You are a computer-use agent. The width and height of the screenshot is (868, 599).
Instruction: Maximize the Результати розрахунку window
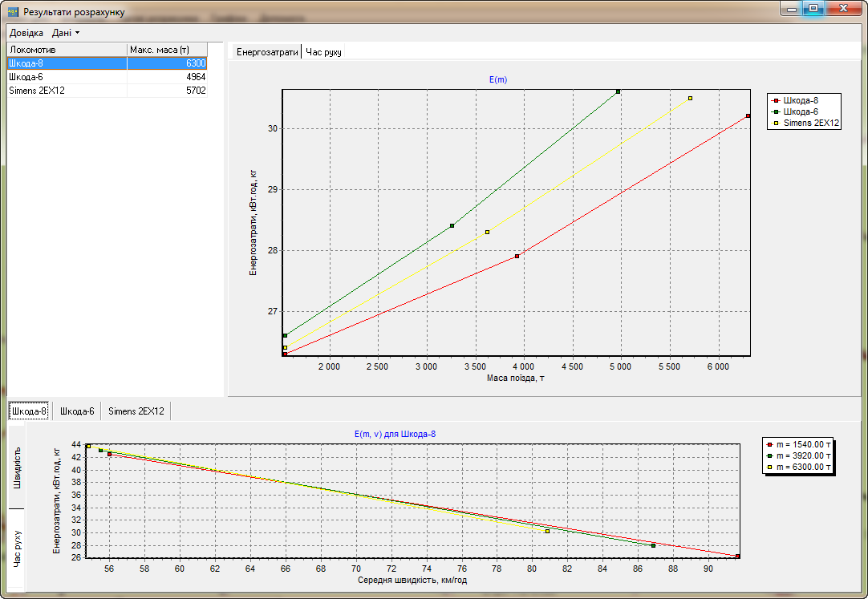813,9
